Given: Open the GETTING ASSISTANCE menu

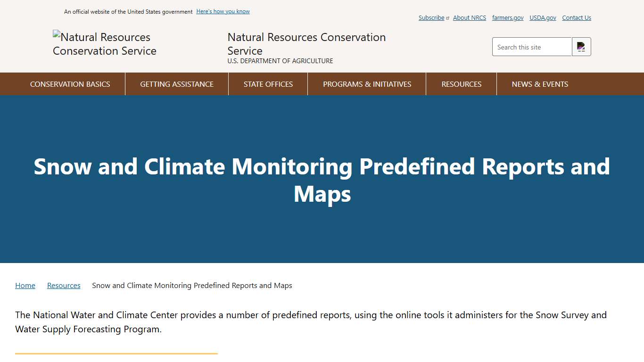Looking at the screenshot, I should click(x=176, y=84).
